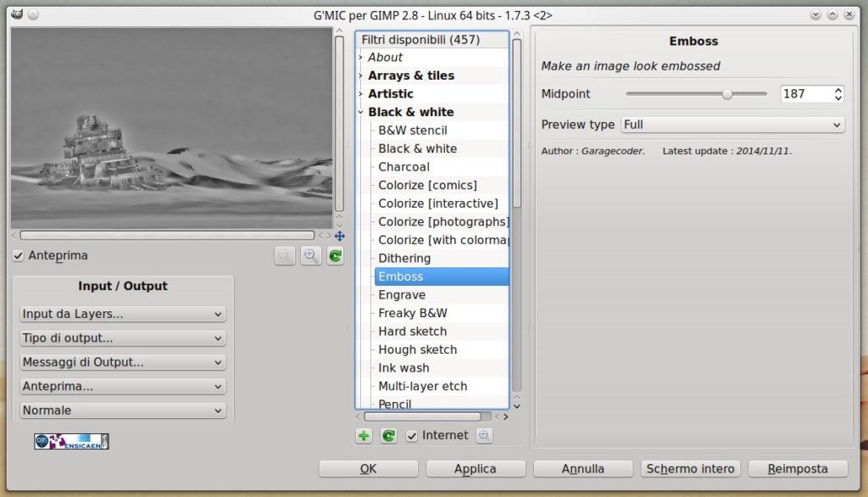
Task: Click the filter list vertical scrollbar
Action: [x=516, y=123]
